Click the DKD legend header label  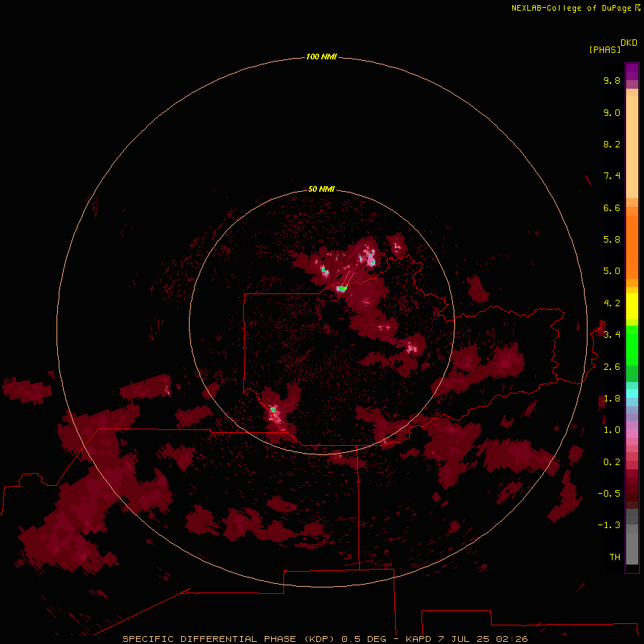coord(629,43)
